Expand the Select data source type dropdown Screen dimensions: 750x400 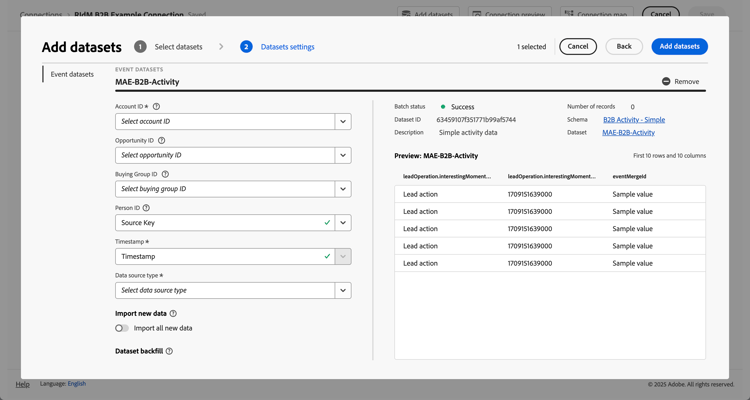coord(342,290)
